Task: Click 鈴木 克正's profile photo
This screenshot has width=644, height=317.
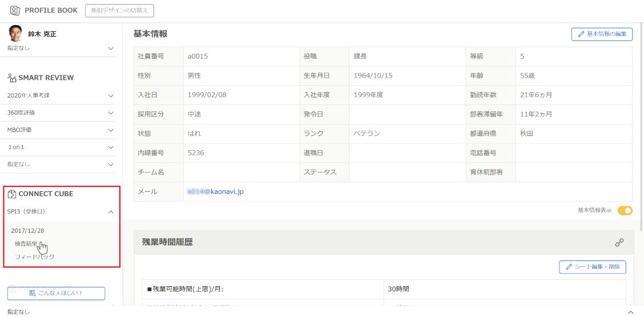Action: point(15,33)
